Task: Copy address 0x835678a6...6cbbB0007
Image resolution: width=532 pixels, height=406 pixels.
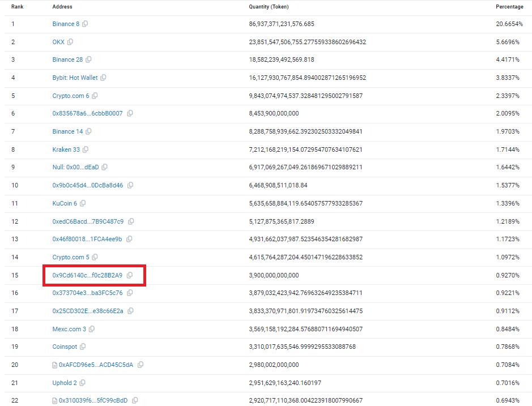Action: [x=130, y=113]
